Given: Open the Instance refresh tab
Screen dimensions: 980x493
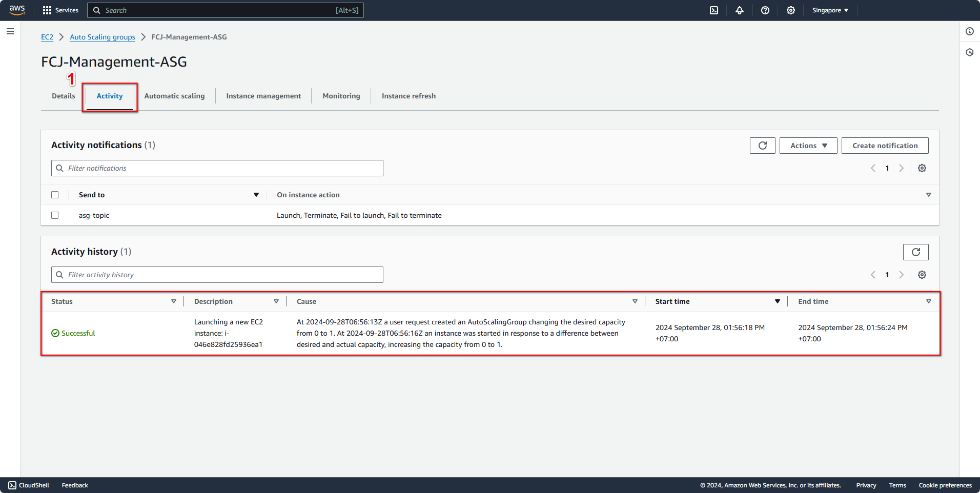Looking at the screenshot, I should tap(409, 96).
